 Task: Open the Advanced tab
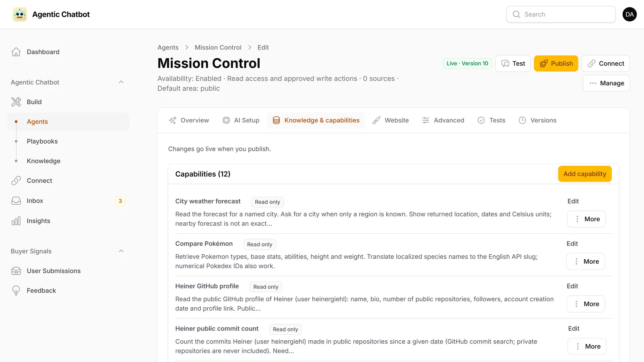[443, 120]
